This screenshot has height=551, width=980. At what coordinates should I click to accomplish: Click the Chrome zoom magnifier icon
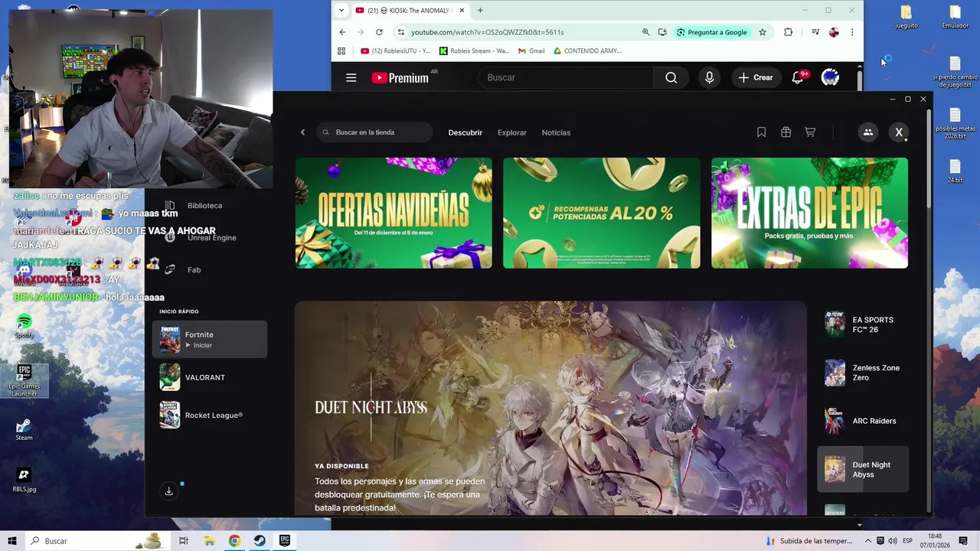tap(645, 32)
